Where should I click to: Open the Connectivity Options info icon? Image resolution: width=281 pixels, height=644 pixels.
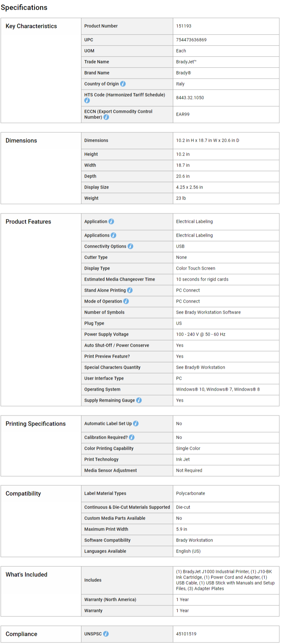point(130,246)
